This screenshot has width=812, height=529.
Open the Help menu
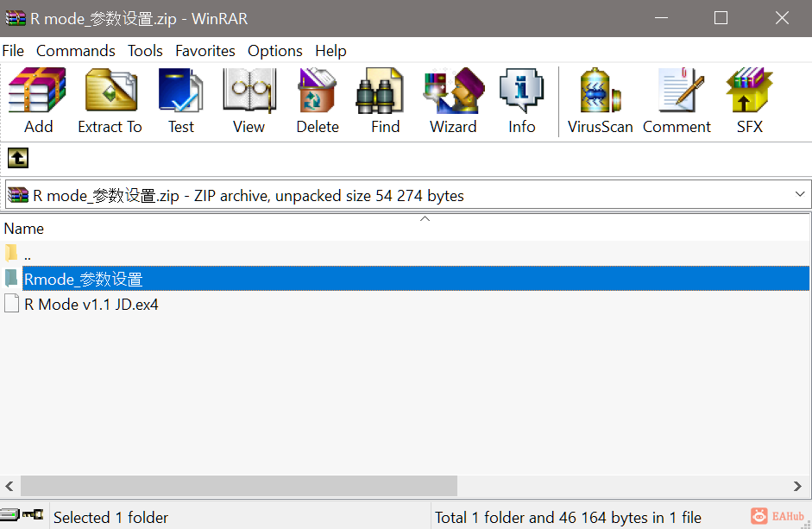[330, 51]
